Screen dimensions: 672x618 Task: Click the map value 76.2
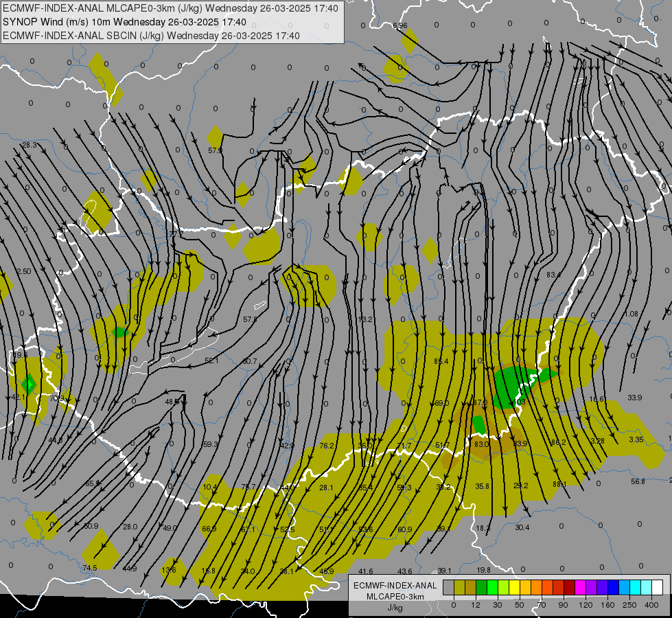point(327,446)
